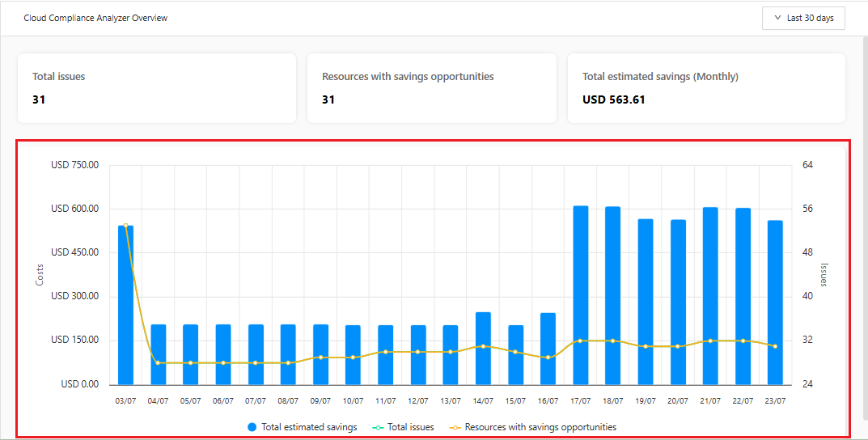Click the blue Total estimated savings legend marker

[x=252, y=427]
